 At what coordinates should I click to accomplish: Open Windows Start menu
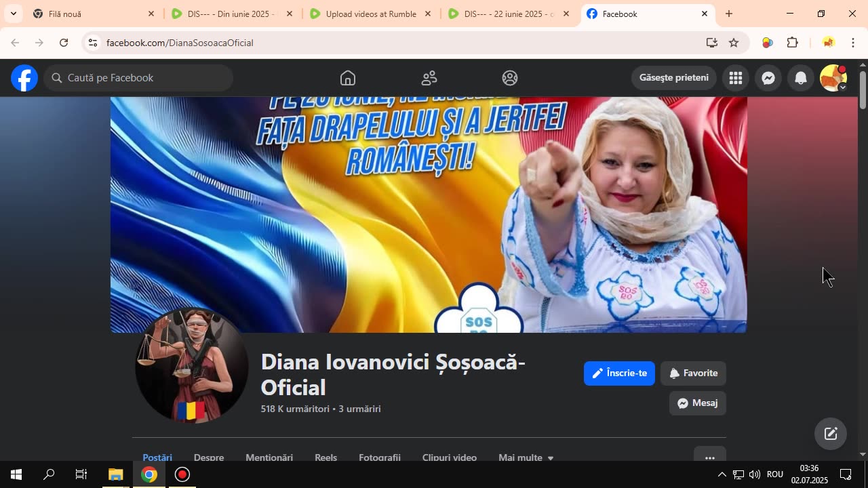click(16, 474)
